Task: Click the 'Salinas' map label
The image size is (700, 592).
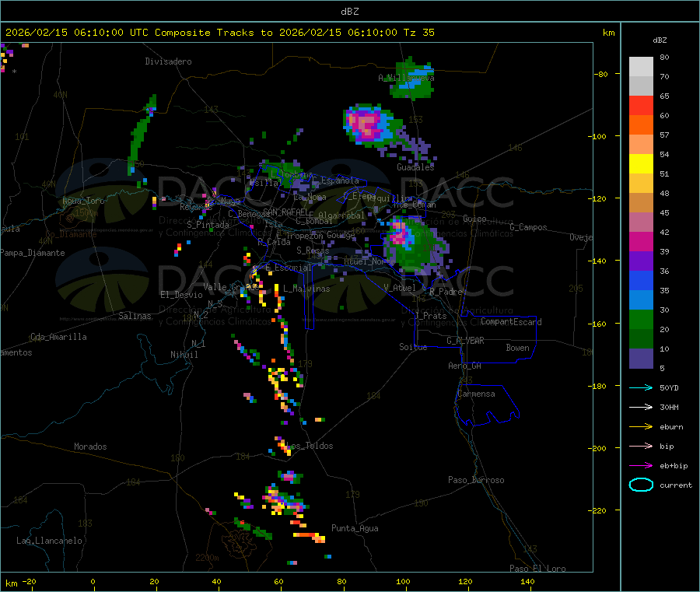Action: 135,316
